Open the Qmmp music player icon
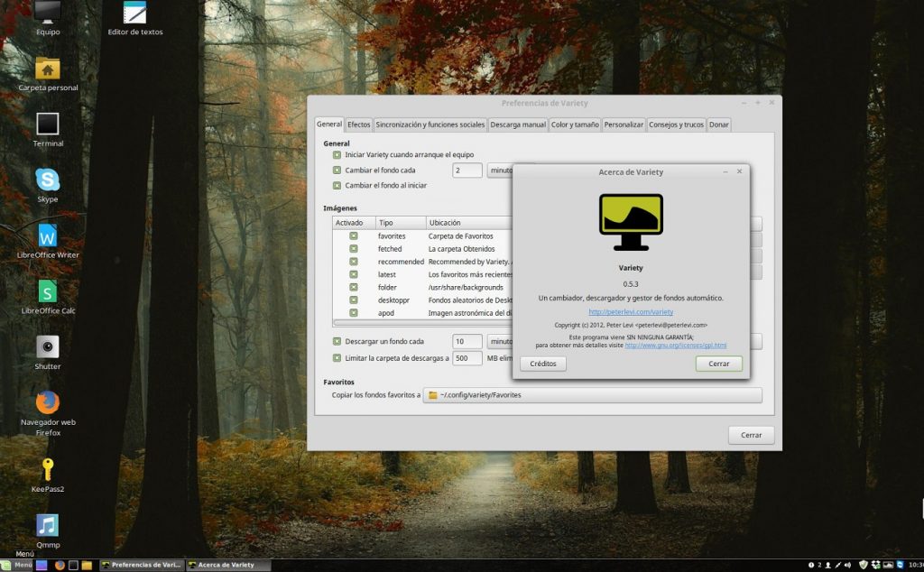 tap(48, 525)
